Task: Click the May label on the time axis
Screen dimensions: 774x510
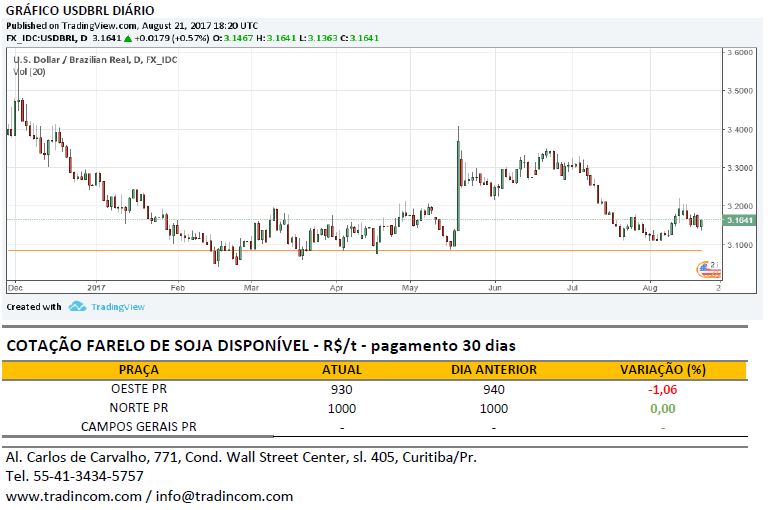Action: tap(410, 287)
